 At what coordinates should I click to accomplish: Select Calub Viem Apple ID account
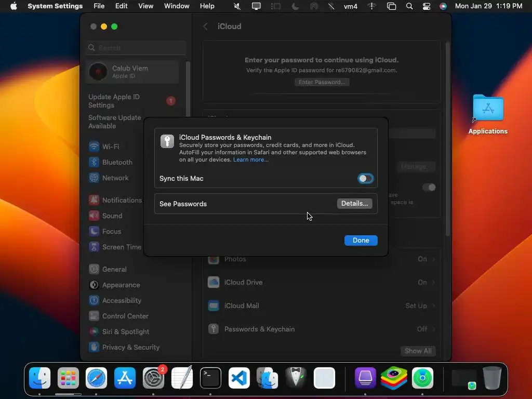[x=132, y=72]
